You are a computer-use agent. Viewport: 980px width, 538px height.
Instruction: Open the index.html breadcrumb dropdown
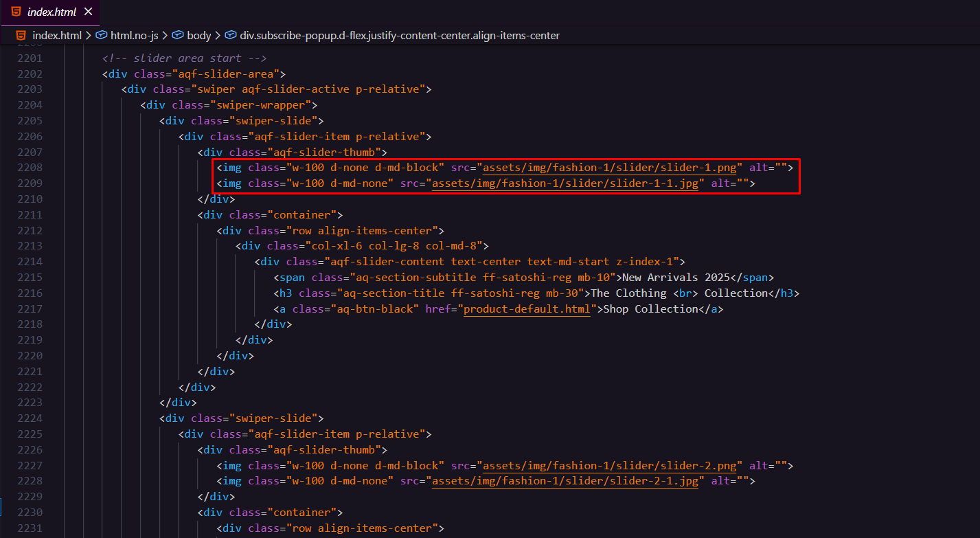(57, 35)
